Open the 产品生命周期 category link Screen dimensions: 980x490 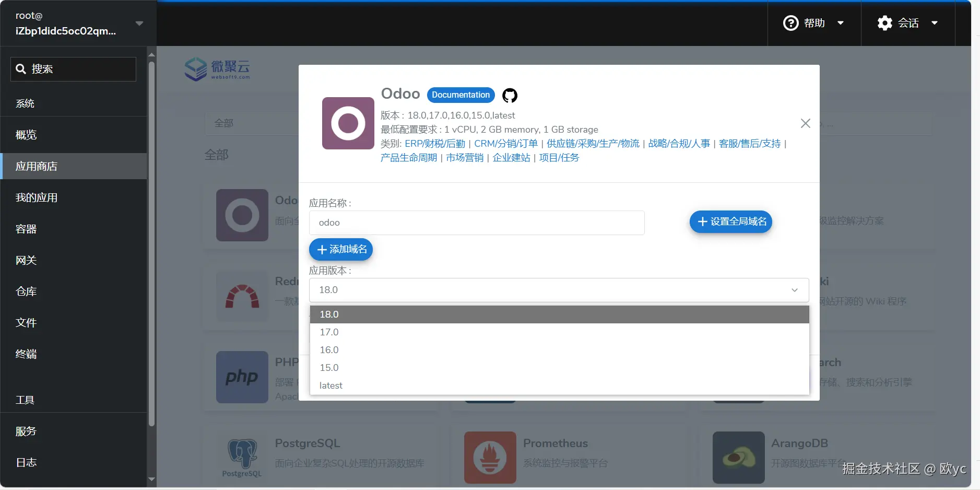point(409,158)
